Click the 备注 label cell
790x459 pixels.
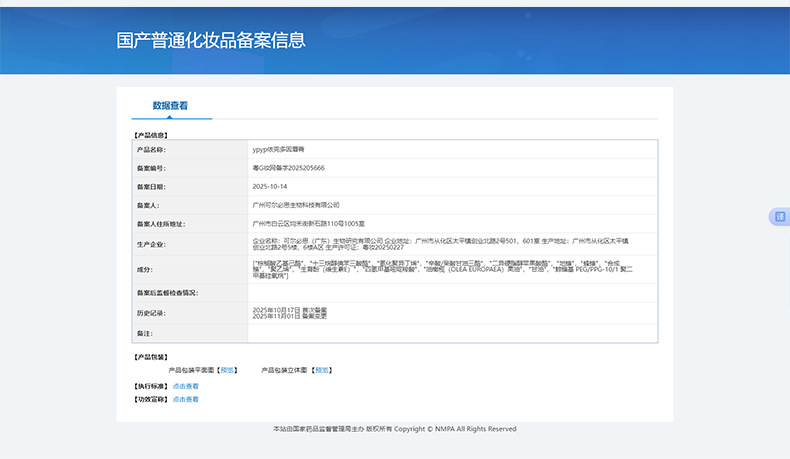click(190, 334)
